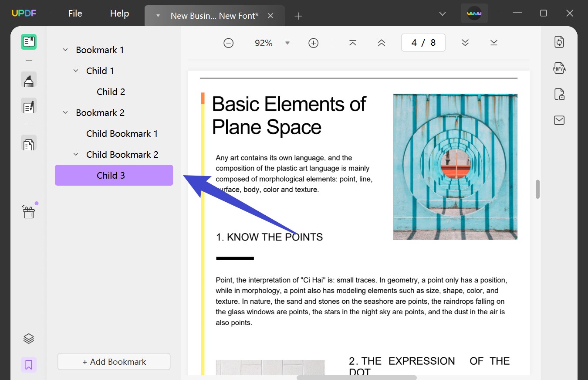Select the Comment highlighter tool icon
The height and width of the screenshot is (380, 588).
pos(29,81)
